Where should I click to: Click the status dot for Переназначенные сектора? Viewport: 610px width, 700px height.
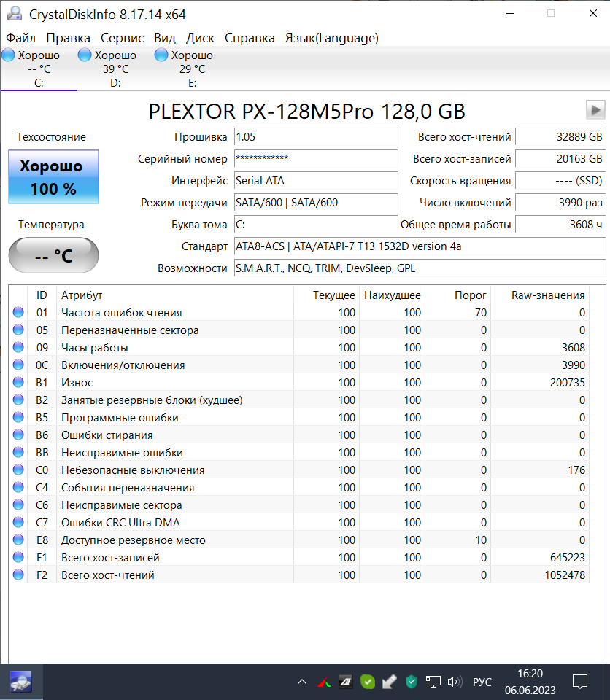(x=18, y=330)
